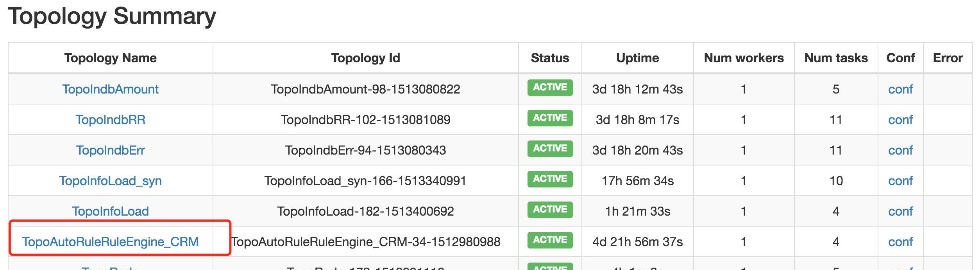Viewport: 980px width, 270px height.
Task: View conf for TopoAutoRuleRuleEngine_CRM
Action: [900, 242]
